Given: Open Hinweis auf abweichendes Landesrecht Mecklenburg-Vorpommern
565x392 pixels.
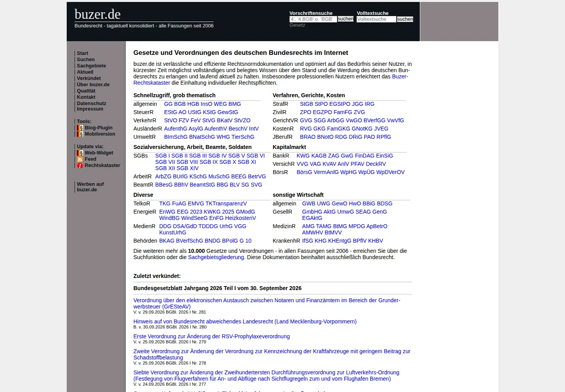Looking at the screenshot, I should pos(245,321).
